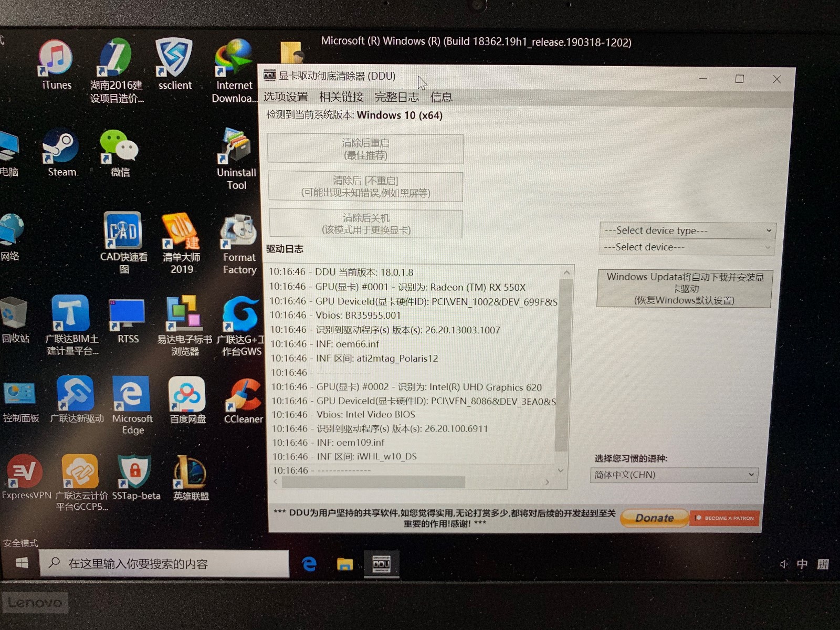The image size is (840, 630).
Task: Open the 回收站 recycle bin icon
Action: pyautogui.click(x=15, y=320)
